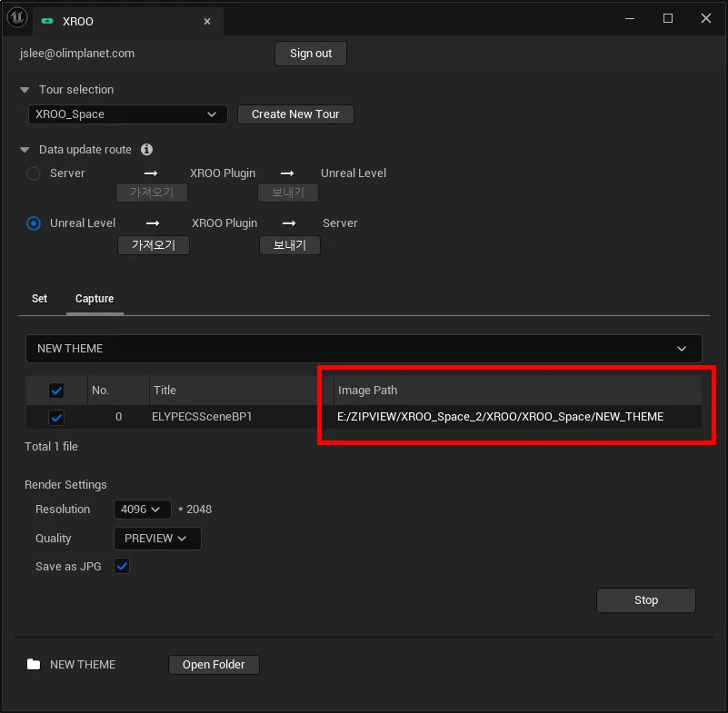Viewport: 728px width, 713px height.
Task: Click the disabled 가져오기 button under Server
Action: (x=152, y=192)
